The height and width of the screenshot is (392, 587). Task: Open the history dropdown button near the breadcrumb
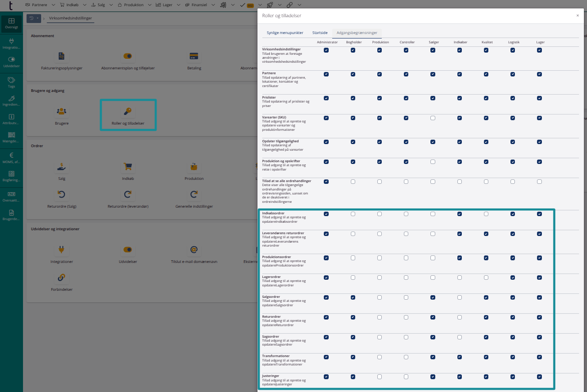33,18
